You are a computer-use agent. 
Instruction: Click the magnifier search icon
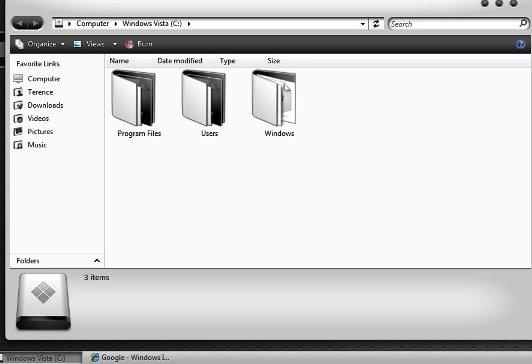click(523, 23)
